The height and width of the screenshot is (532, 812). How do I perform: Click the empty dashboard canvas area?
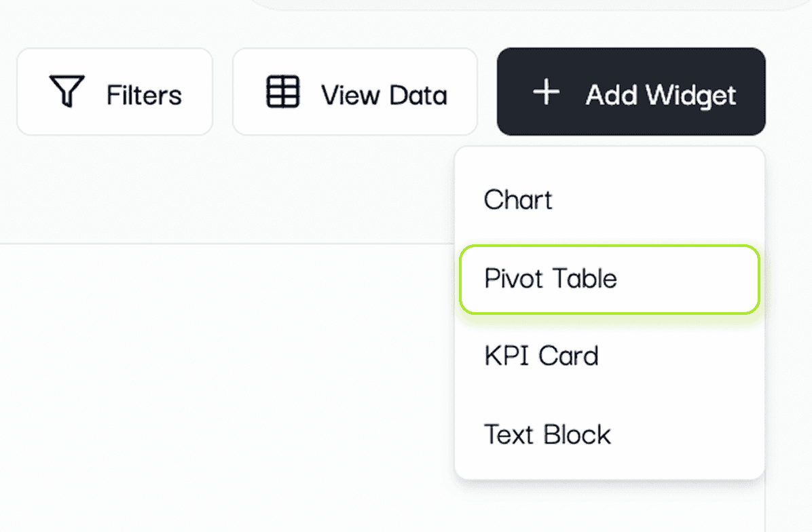pyautogui.click(x=224, y=387)
